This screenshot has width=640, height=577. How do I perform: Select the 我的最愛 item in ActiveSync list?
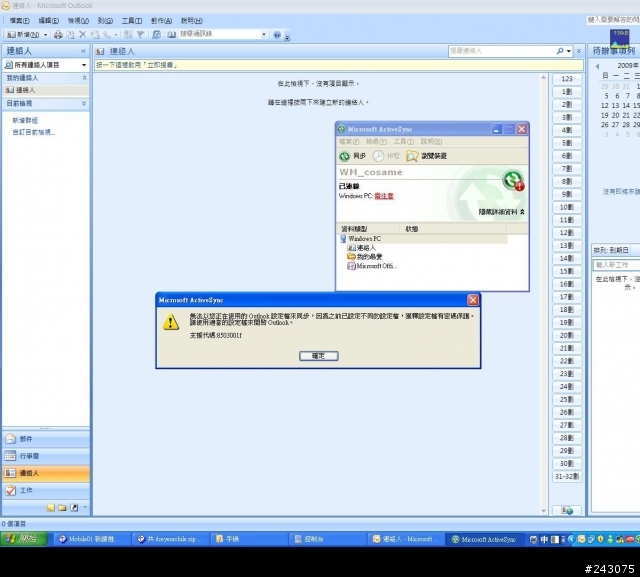coord(364,257)
